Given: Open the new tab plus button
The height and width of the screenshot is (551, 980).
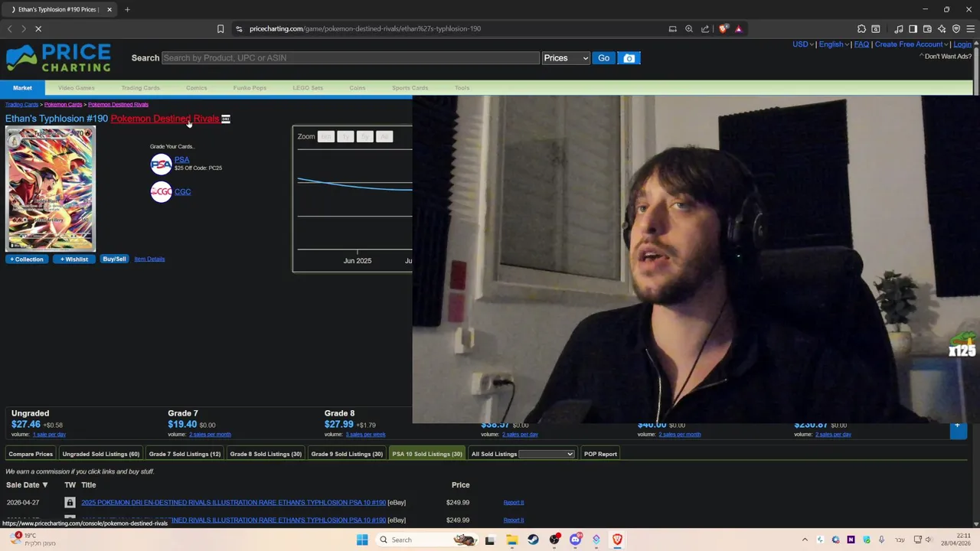Looking at the screenshot, I should [x=127, y=9].
